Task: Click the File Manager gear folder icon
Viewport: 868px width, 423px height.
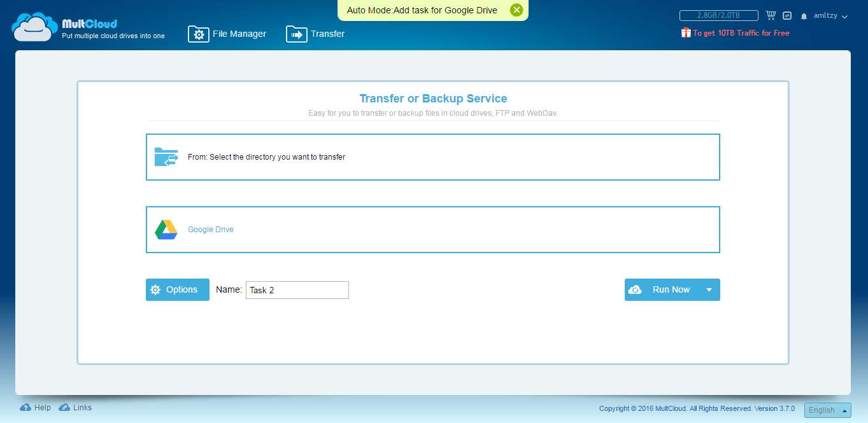Action: 199,34
